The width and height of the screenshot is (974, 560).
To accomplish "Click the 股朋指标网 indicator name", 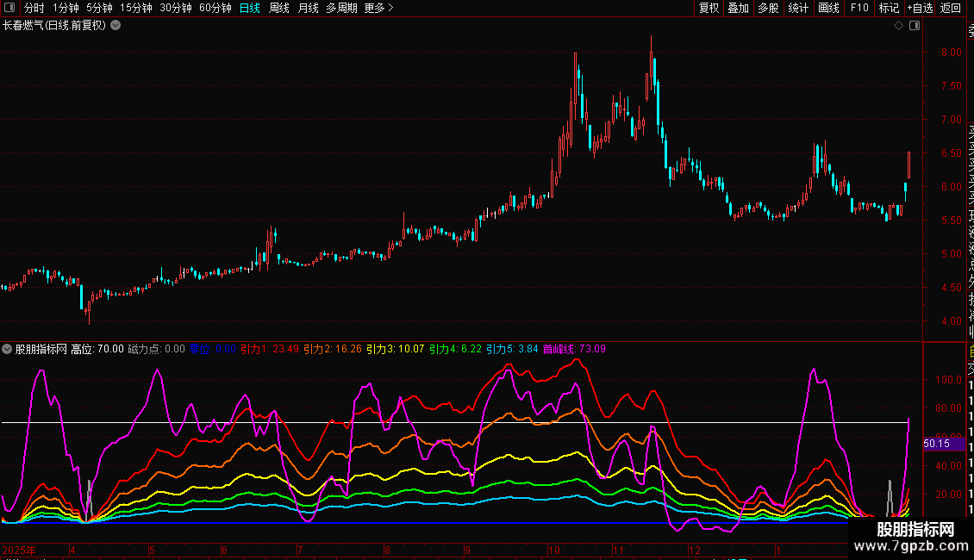I will (41, 349).
